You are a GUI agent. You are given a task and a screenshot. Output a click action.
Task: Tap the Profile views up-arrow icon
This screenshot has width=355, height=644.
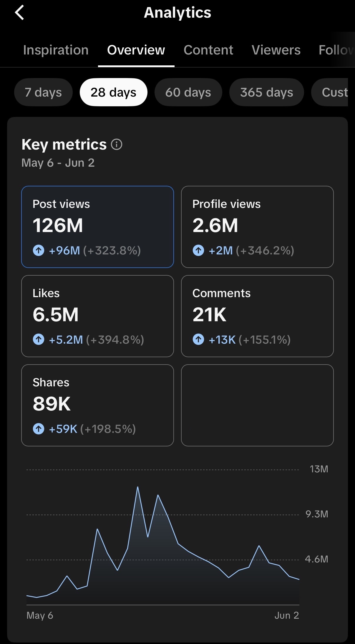point(198,251)
